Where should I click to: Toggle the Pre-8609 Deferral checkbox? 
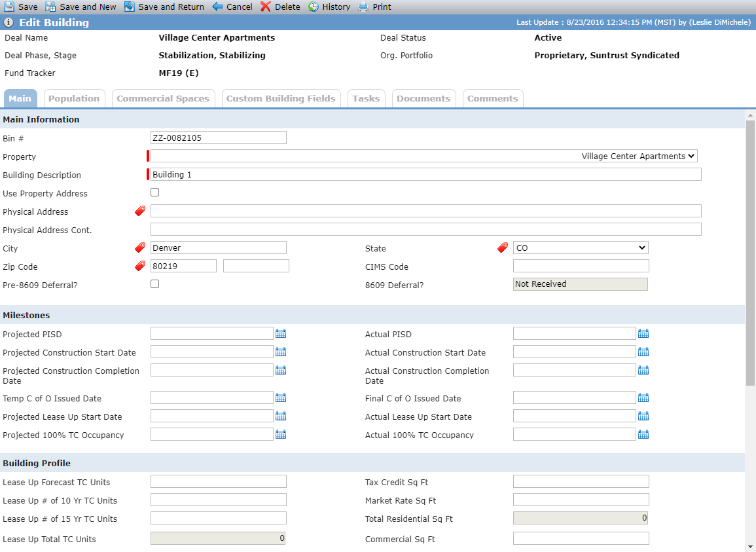(x=154, y=284)
